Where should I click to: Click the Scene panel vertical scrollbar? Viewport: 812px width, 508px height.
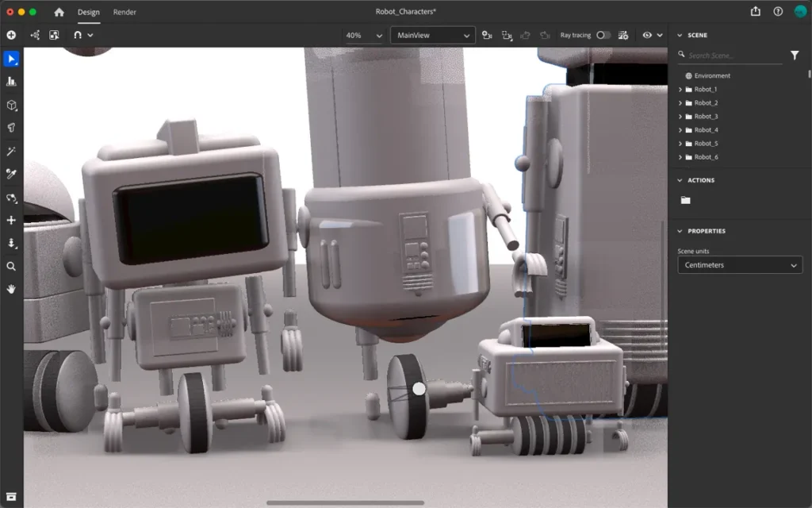pyautogui.click(x=809, y=75)
